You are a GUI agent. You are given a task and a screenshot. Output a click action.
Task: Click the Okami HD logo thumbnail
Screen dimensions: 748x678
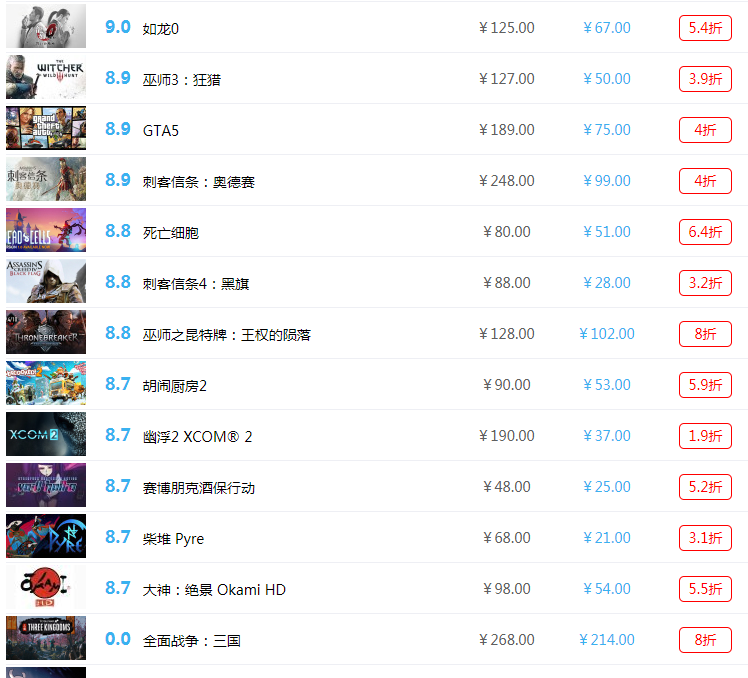coord(46,587)
